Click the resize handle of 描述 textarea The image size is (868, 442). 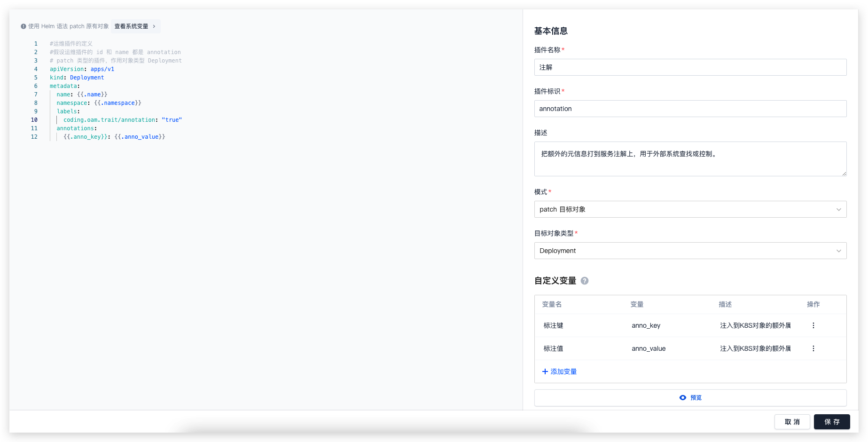(x=844, y=174)
